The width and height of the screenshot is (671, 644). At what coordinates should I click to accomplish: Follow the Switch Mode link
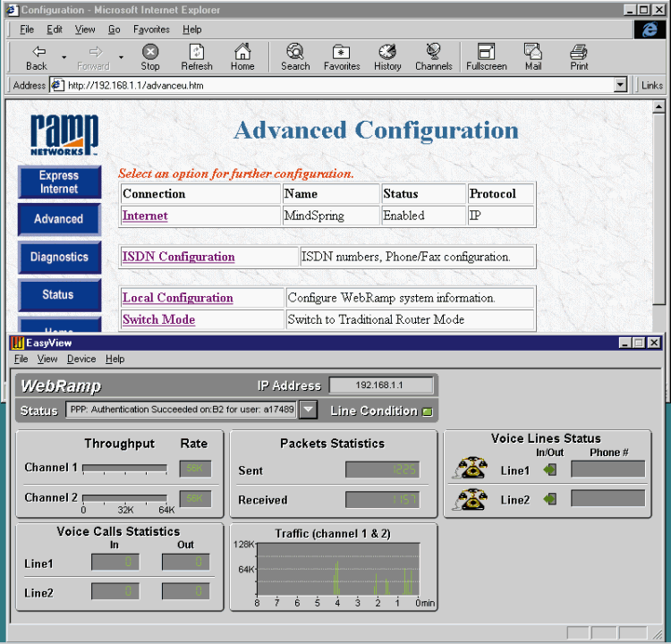[x=158, y=319]
